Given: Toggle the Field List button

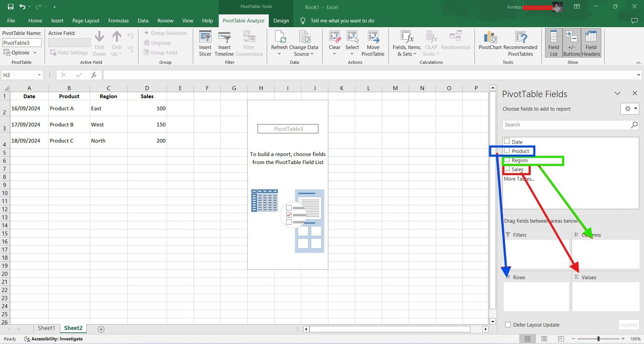Looking at the screenshot, I should tap(553, 43).
